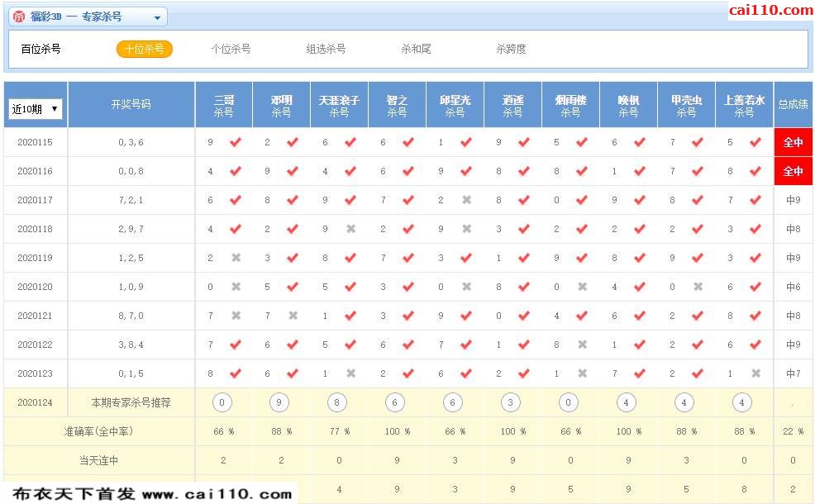815x504 pixels.
Task: Click the 烟雨楼 杀号 column header
Action: pos(570,106)
